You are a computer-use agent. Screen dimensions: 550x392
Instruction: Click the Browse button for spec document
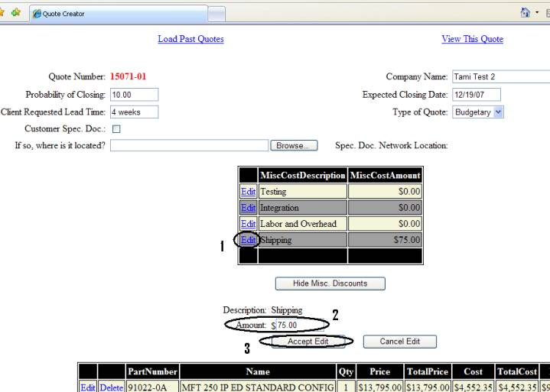click(x=291, y=145)
